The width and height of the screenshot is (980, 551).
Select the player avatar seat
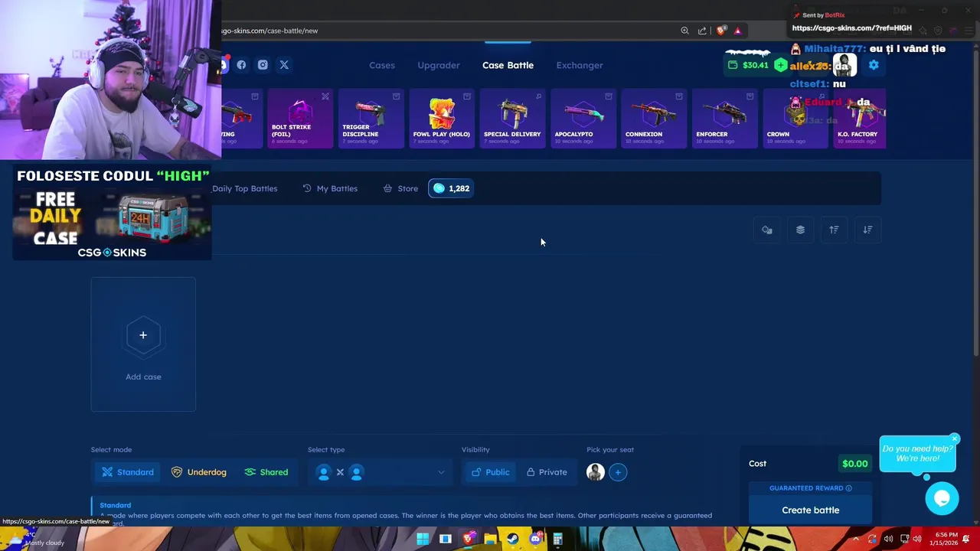(596, 472)
